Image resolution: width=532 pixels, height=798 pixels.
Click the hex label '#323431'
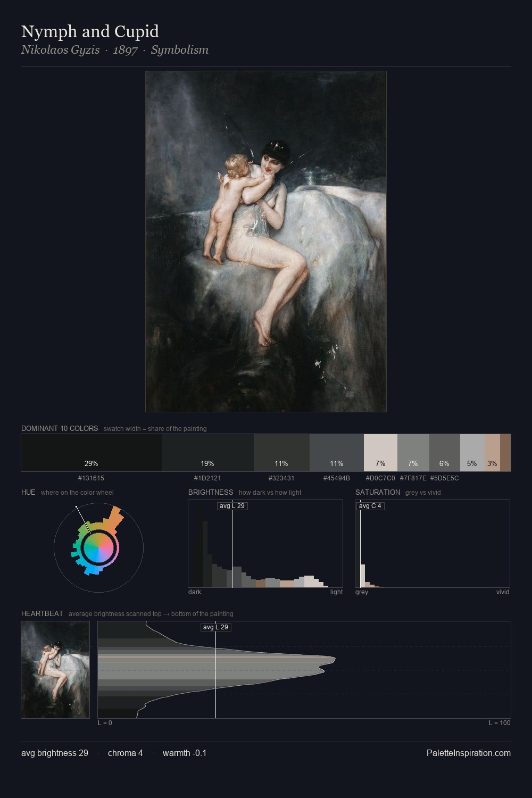click(x=281, y=478)
